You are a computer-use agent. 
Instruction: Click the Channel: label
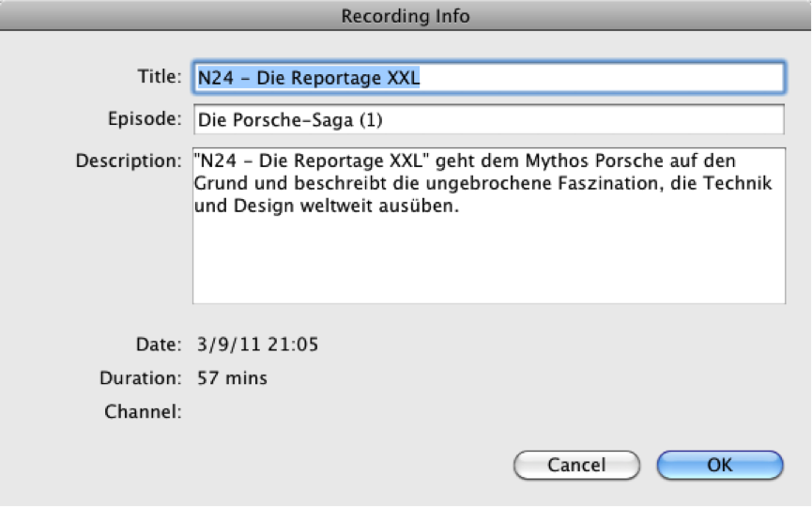click(143, 412)
